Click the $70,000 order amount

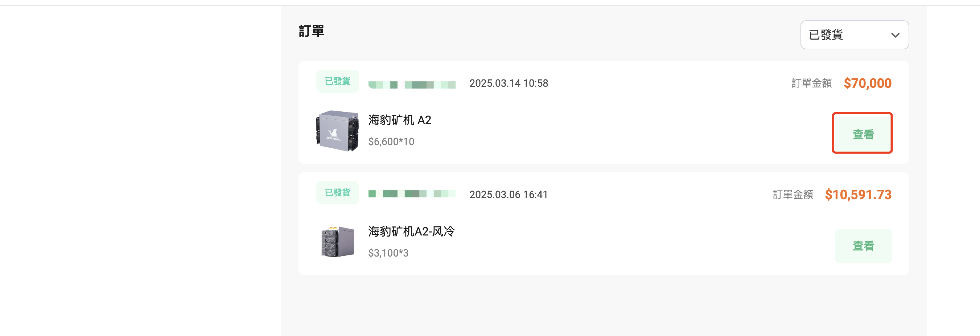867,83
